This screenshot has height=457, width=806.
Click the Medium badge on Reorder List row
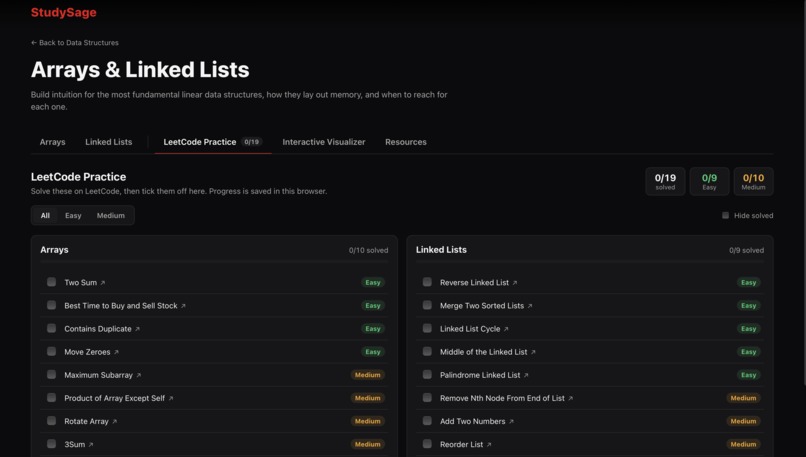point(743,445)
